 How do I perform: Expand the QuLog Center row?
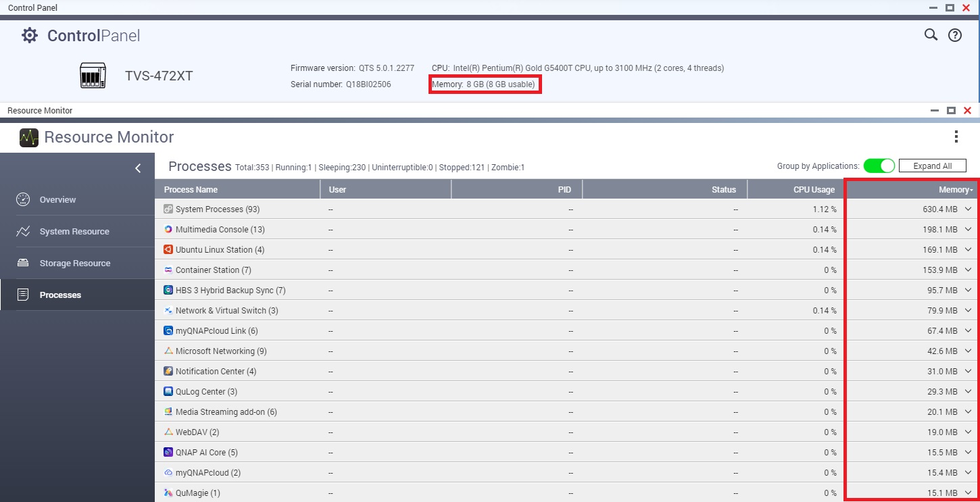[968, 392]
